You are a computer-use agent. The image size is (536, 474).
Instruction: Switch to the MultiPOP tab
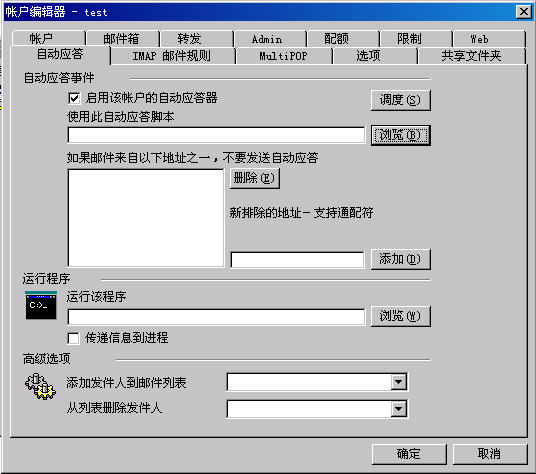click(x=284, y=56)
